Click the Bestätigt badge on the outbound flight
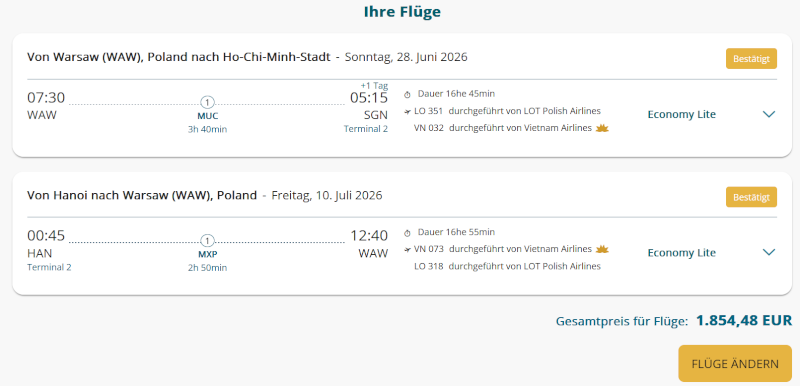The height and width of the screenshot is (386, 800). [x=751, y=59]
